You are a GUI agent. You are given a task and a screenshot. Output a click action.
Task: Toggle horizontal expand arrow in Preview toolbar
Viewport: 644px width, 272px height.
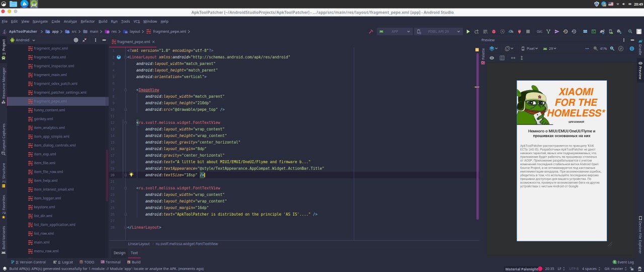tap(513, 58)
